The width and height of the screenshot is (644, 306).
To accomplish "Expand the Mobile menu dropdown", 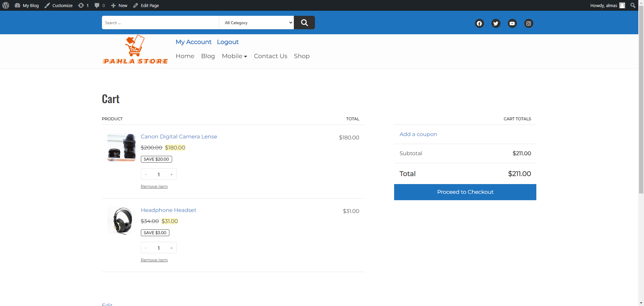I will coord(234,56).
